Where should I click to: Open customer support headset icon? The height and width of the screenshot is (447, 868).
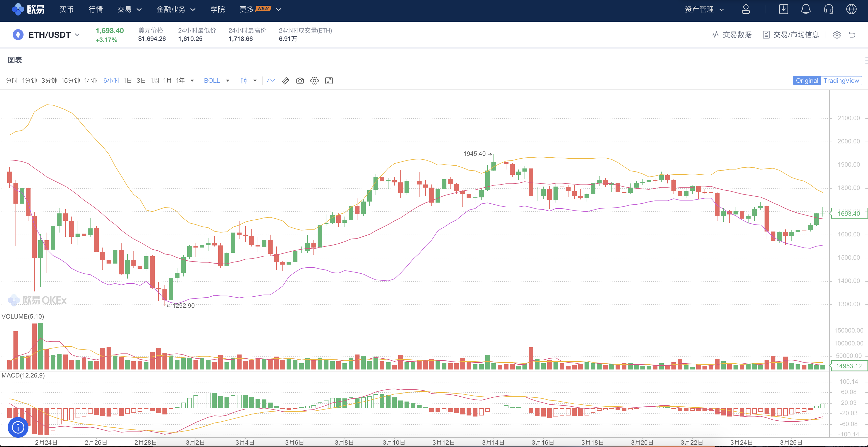(x=828, y=9)
